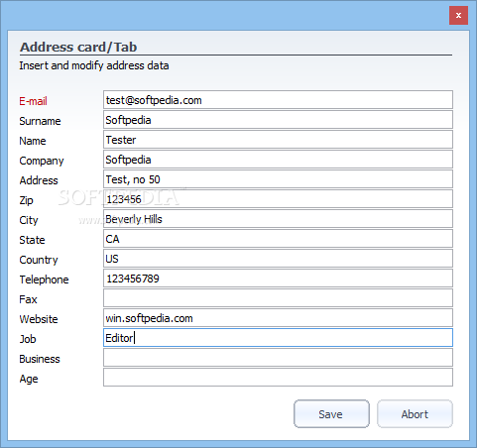This screenshot has width=477, height=448.
Task: Select the State field containing CA
Action: [278, 239]
